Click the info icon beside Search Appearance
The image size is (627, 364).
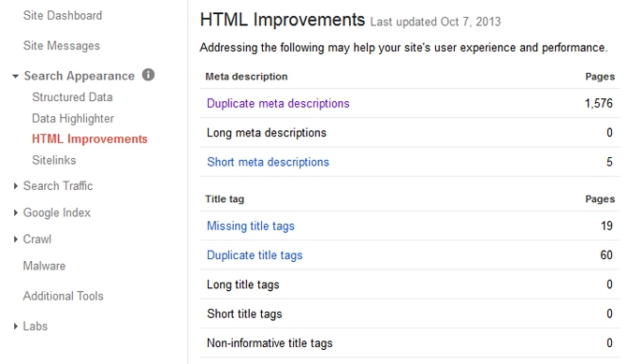[148, 75]
